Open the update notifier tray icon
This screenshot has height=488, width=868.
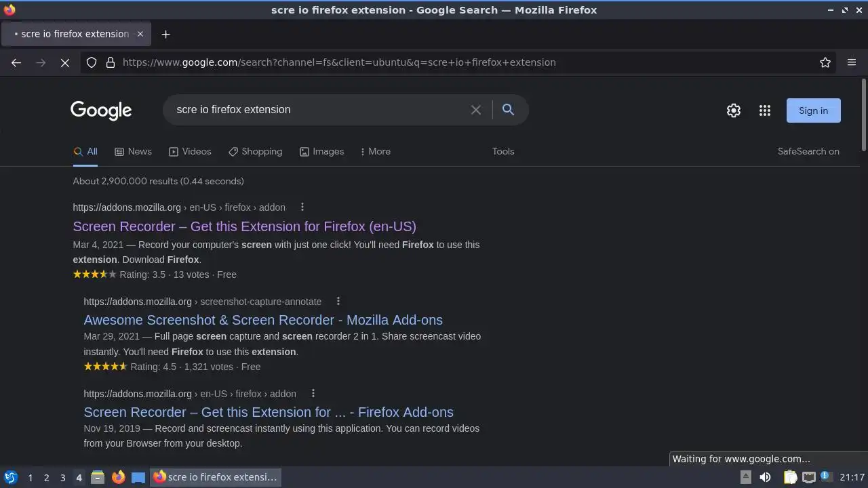pyautogui.click(x=826, y=477)
